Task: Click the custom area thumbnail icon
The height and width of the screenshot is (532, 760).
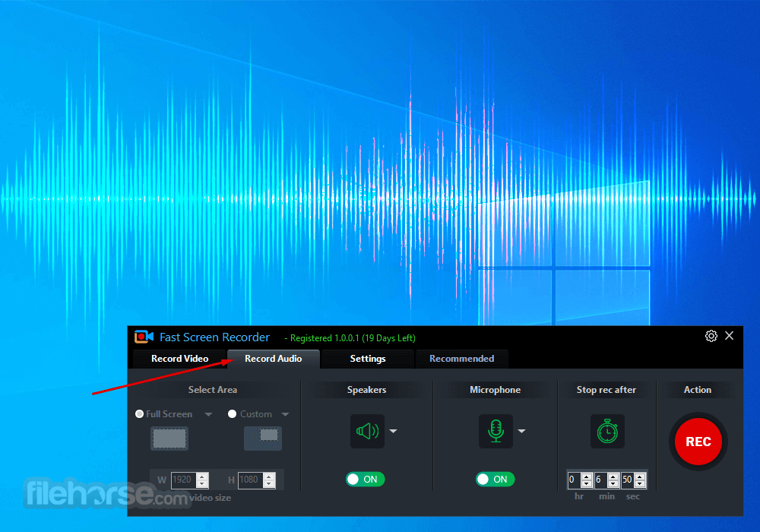Action: (x=263, y=439)
